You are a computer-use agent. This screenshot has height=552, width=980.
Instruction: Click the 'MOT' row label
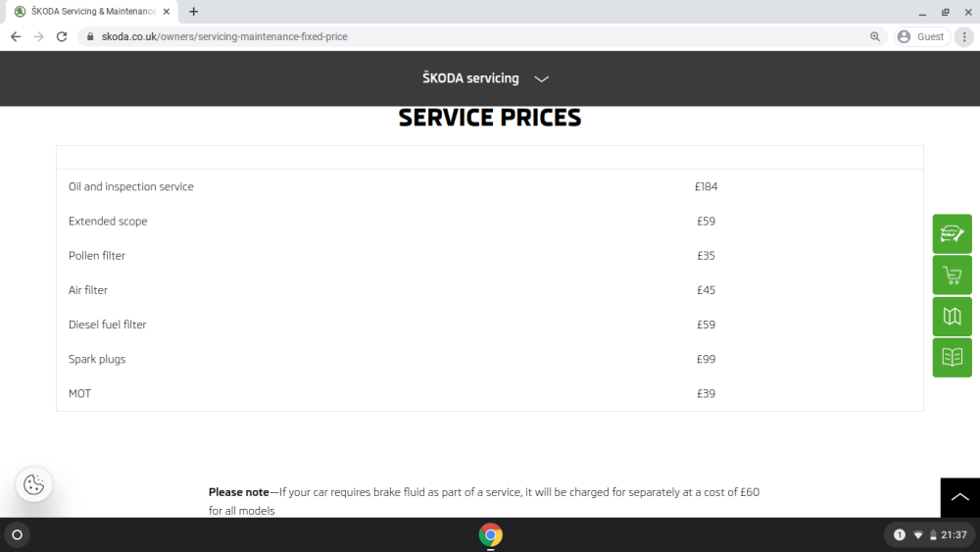coord(80,393)
